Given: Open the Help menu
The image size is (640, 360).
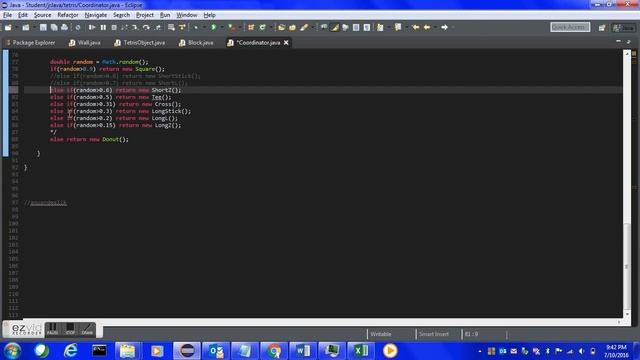Looking at the screenshot, I should tap(209, 15).
